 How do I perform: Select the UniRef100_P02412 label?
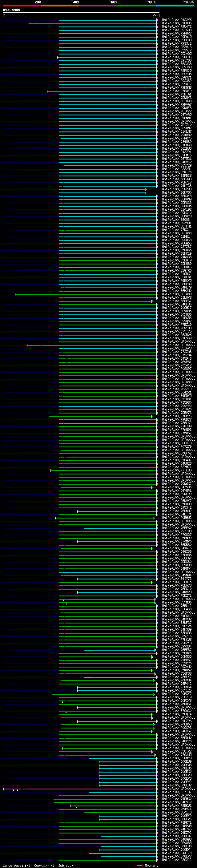177,365
